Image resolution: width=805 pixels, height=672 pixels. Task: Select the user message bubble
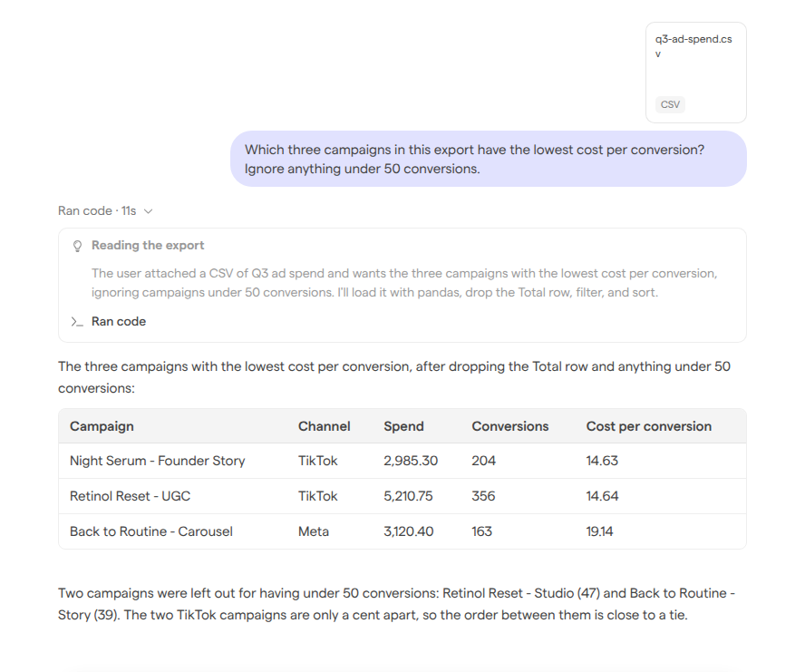489,159
